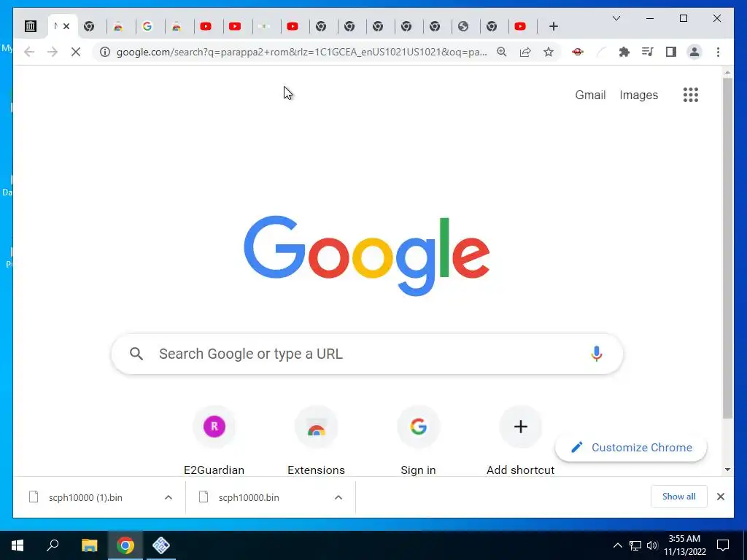Open File Explorer from the taskbar

coord(89,545)
